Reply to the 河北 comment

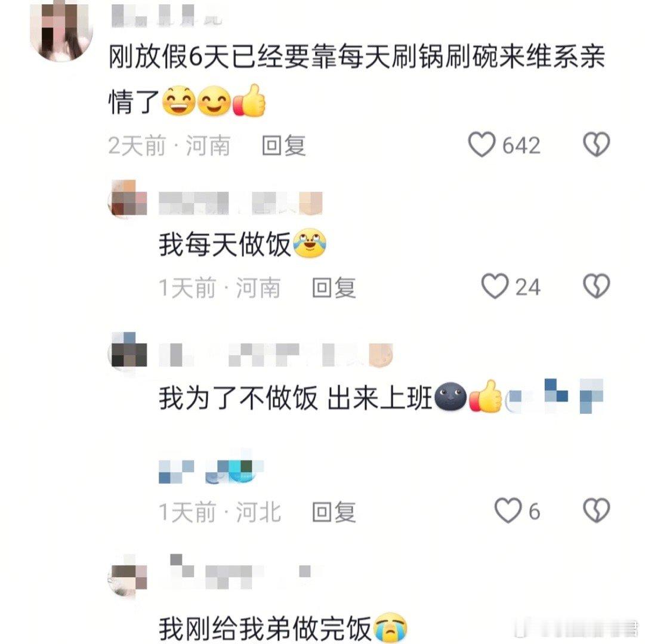tap(334, 512)
